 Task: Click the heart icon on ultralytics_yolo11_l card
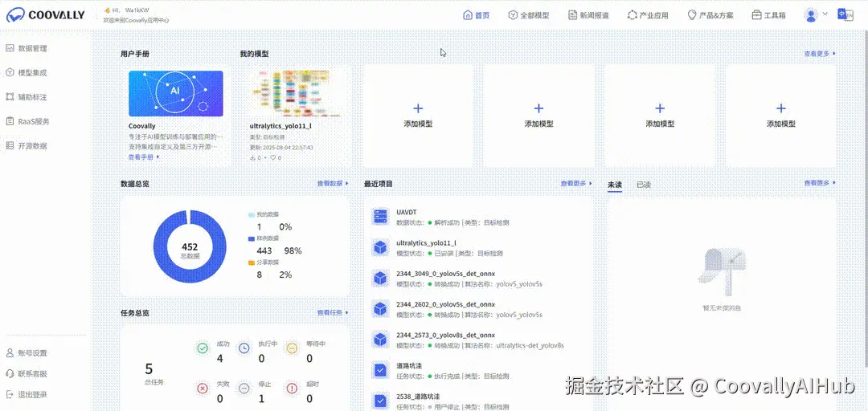coord(273,157)
